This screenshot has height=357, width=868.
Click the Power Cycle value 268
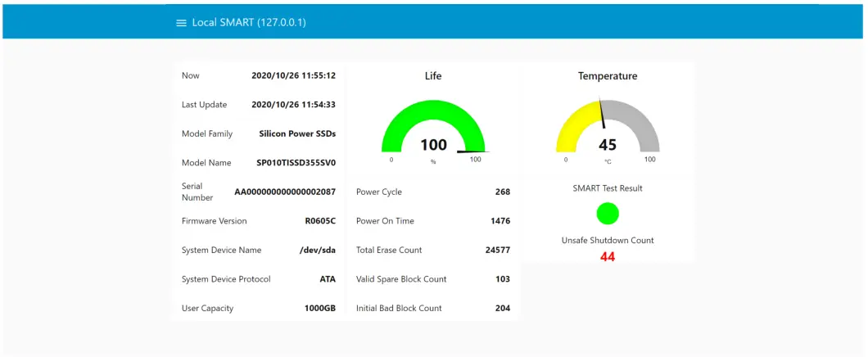(x=502, y=192)
